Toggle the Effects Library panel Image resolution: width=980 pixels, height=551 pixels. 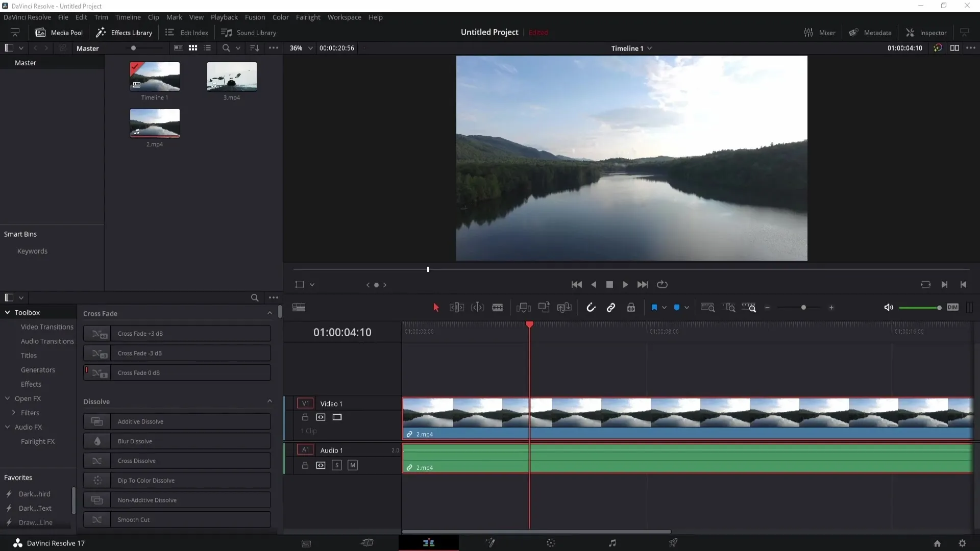[x=124, y=33]
